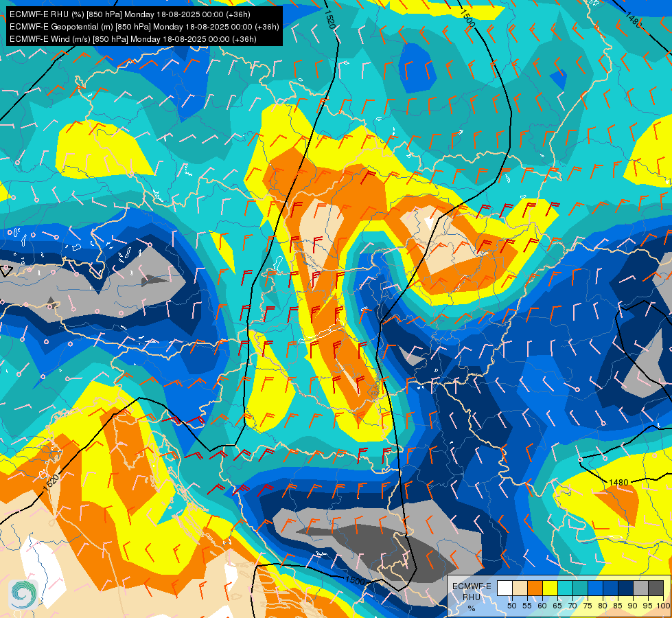672x618 pixels.
Task: Select the orange 55-60 legend swatch
Action: (535, 588)
